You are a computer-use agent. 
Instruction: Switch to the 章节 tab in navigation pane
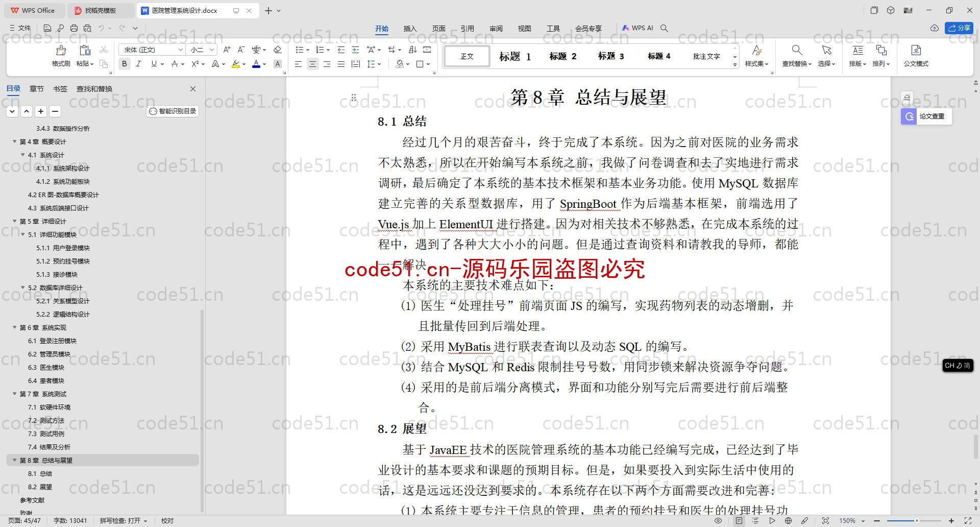pyautogui.click(x=36, y=89)
